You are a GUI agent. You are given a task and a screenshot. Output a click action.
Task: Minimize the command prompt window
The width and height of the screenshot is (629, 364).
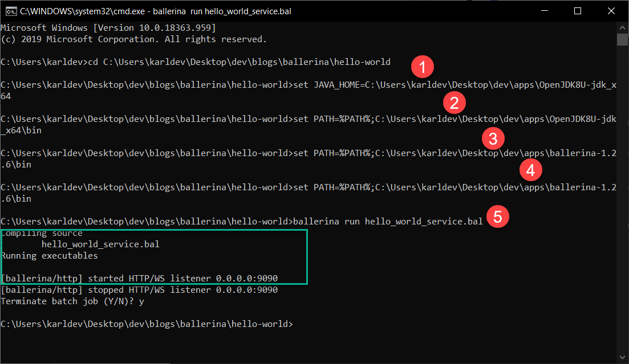(545, 11)
